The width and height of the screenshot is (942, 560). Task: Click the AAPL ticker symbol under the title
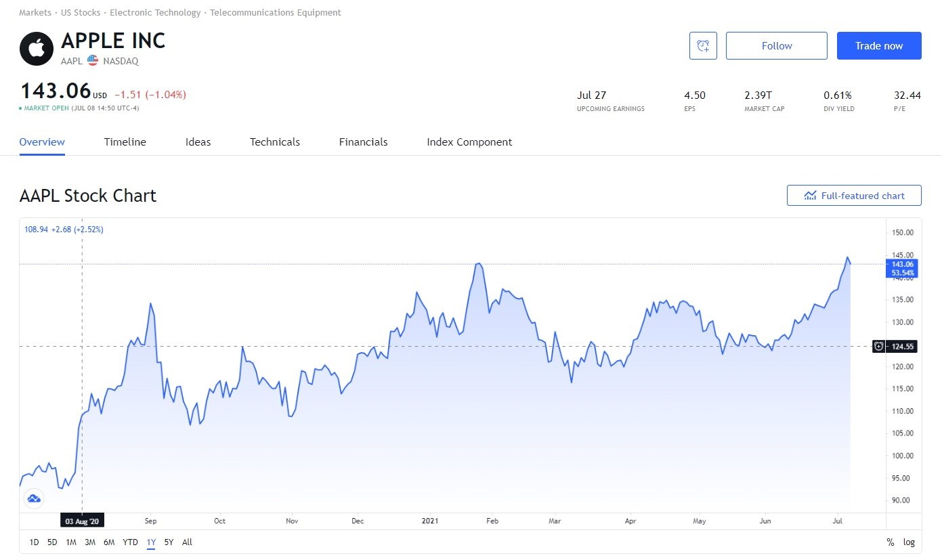click(x=72, y=61)
